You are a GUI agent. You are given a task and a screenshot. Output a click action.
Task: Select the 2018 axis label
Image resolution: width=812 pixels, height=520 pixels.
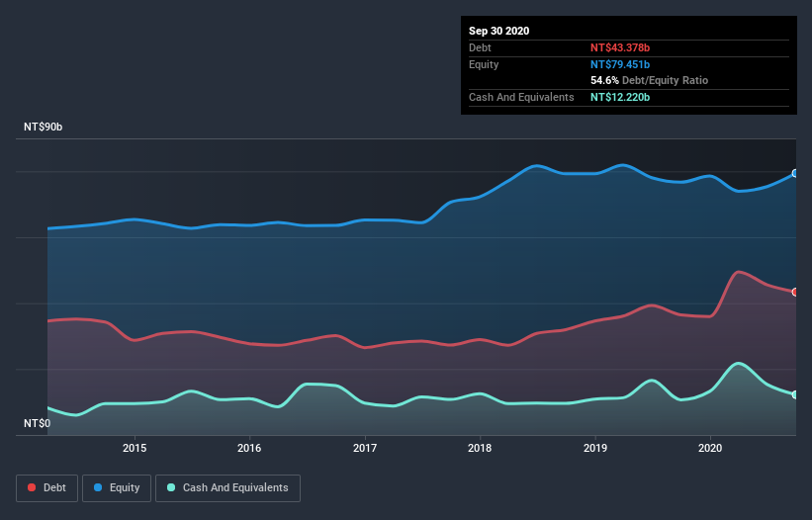(x=480, y=448)
